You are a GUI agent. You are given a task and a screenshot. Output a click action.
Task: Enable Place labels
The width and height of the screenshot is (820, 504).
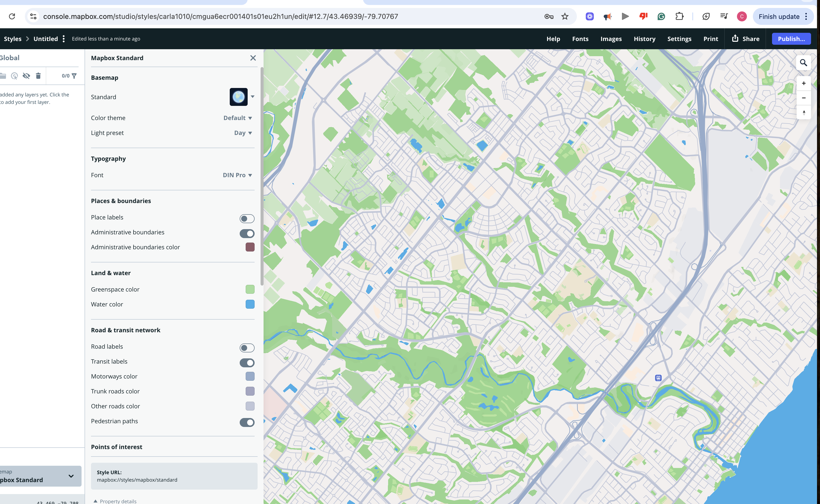247,219
